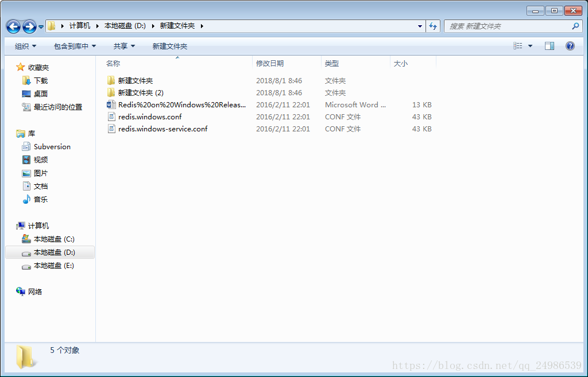The width and height of the screenshot is (588, 377).
Task: Open 下载 in favorites
Action: tap(41, 80)
